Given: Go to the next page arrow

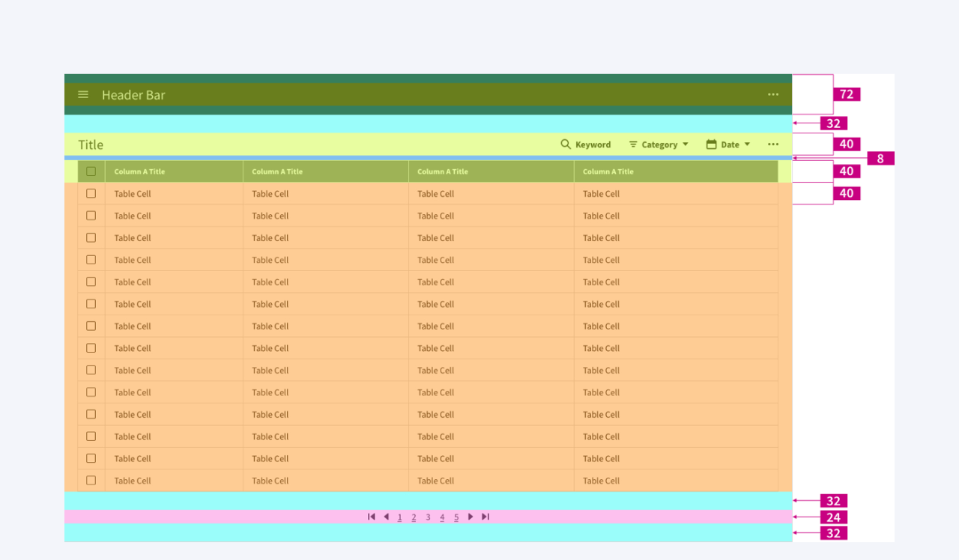Looking at the screenshot, I should [x=471, y=517].
